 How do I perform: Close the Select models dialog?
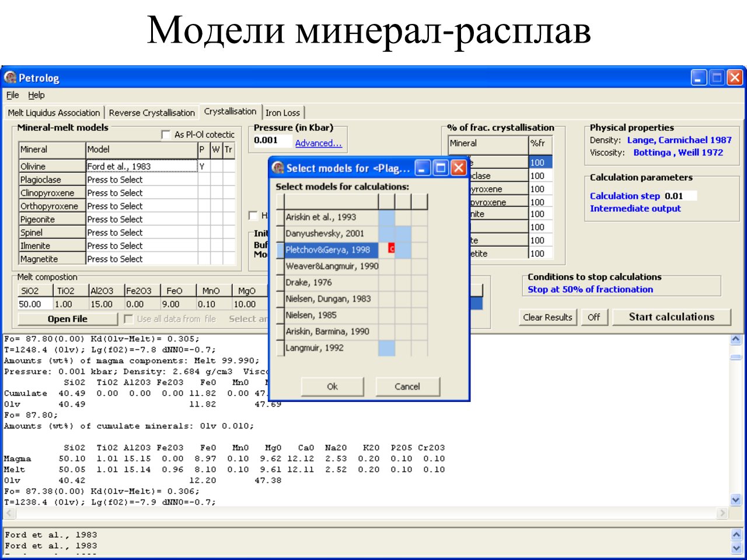(459, 168)
